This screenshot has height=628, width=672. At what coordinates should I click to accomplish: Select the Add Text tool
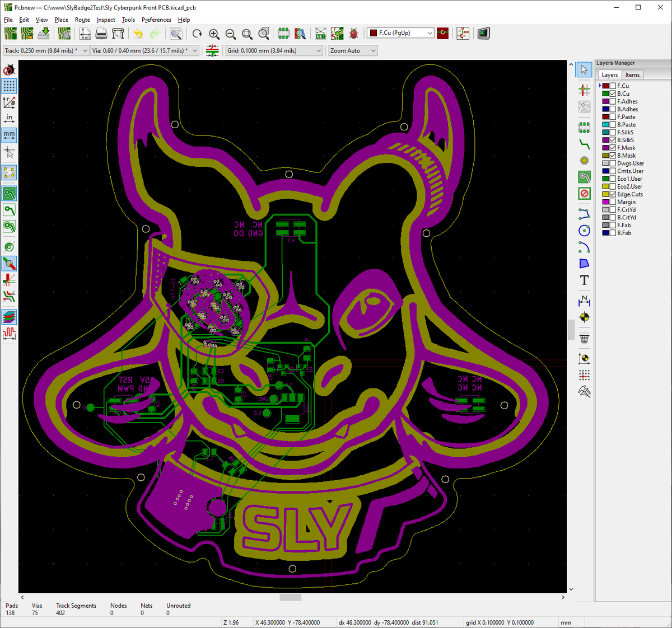[x=584, y=280]
